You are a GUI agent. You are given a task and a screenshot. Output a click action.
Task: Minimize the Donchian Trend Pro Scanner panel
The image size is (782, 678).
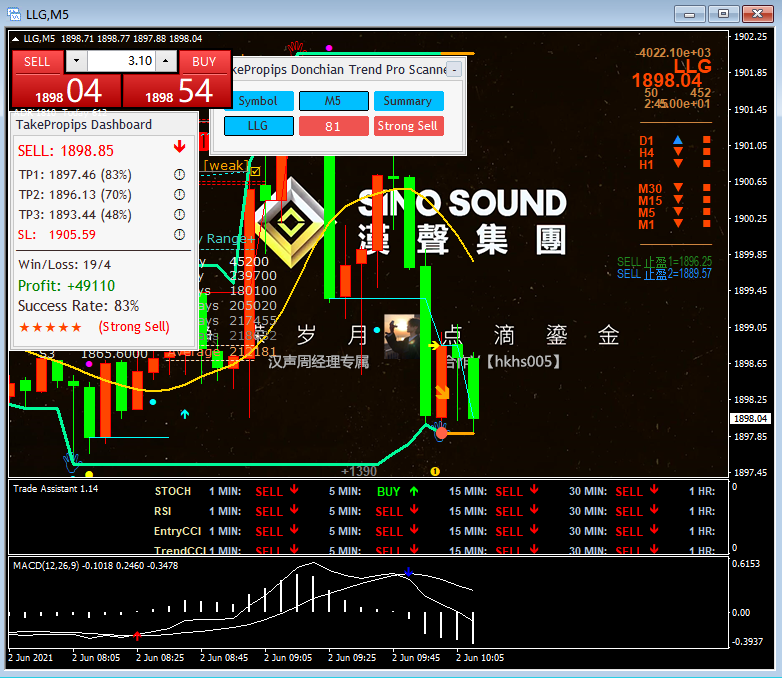[x=454, y=70]
